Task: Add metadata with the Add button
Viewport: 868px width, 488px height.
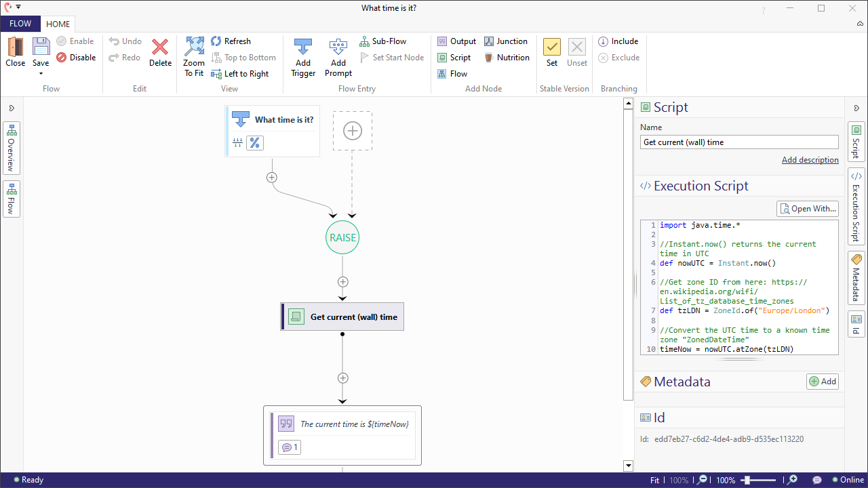Action: click(x=823, y=382)
